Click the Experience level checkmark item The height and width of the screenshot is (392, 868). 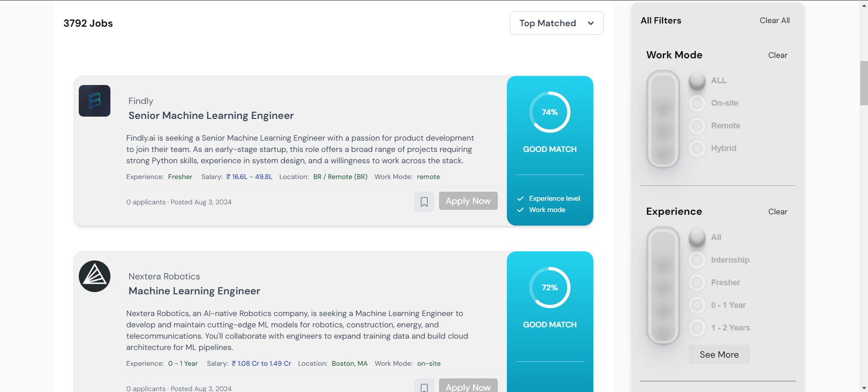pos(548,198)
